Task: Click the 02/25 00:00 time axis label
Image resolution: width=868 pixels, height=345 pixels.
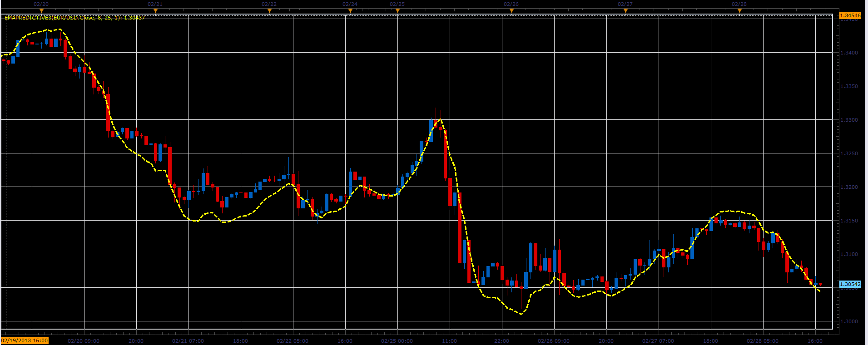Action: 397,341
